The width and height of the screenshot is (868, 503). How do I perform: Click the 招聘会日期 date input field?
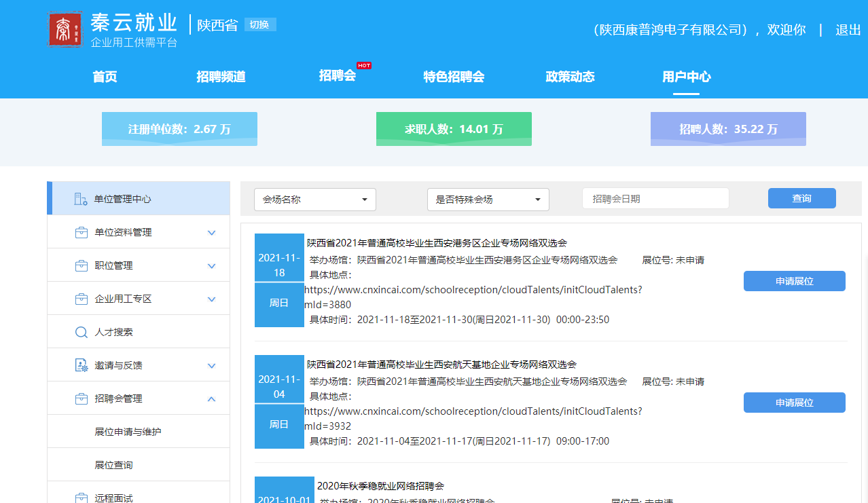click(655, 198)
